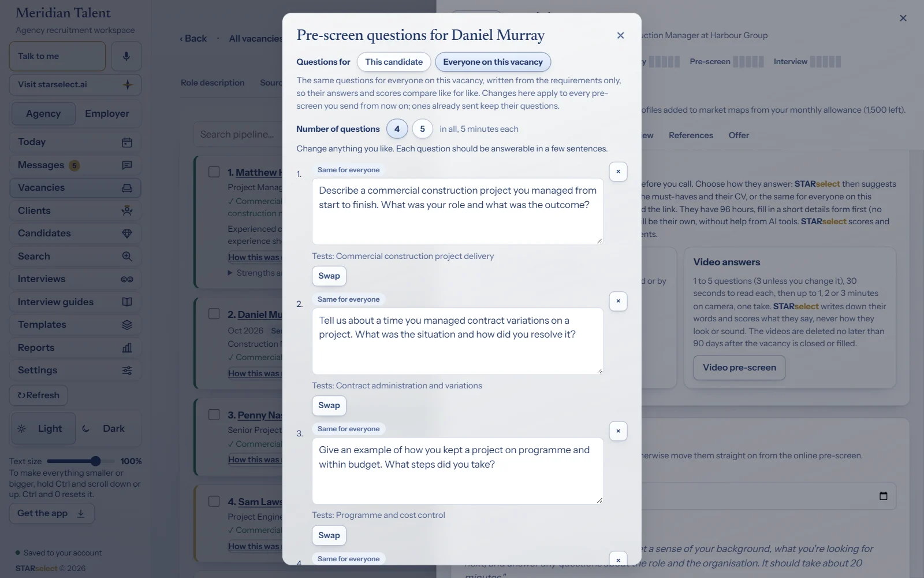Screen dimensions: 924x578
Task: Switch to Light theme
Action: (43, 428)
